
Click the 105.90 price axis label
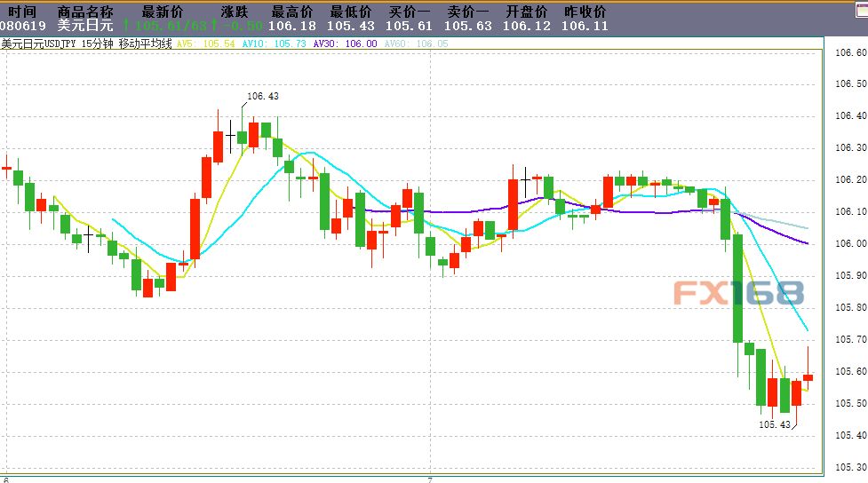coord(851,275)
